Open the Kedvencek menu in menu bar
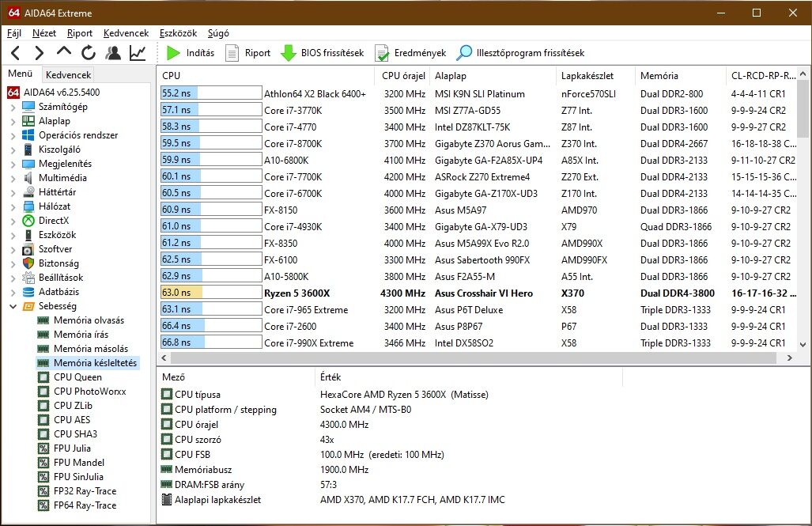 126,33
